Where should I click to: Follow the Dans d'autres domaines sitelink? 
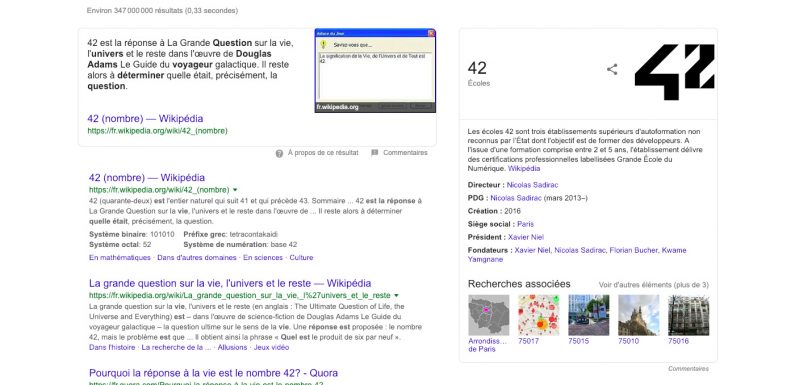tap(197, 258)
